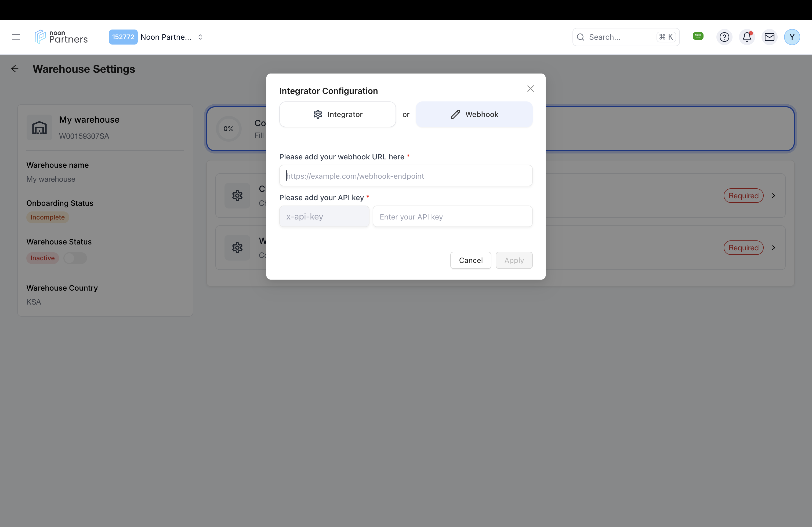Cancel the integrator configuration
This screenshot has width=812, height=527.
[470, 261]
